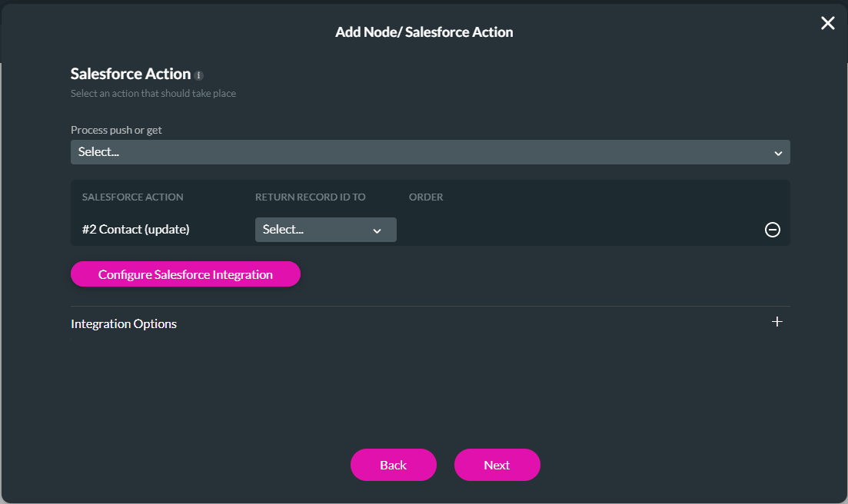
Task: Go back using the Back button
Action: 393,465
